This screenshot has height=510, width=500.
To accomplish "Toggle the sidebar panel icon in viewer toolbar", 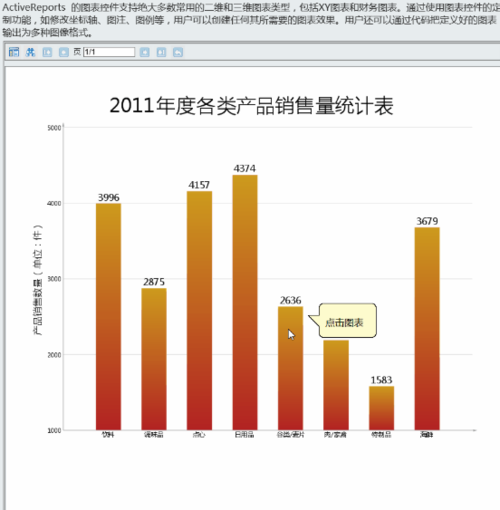I will 14,52.
